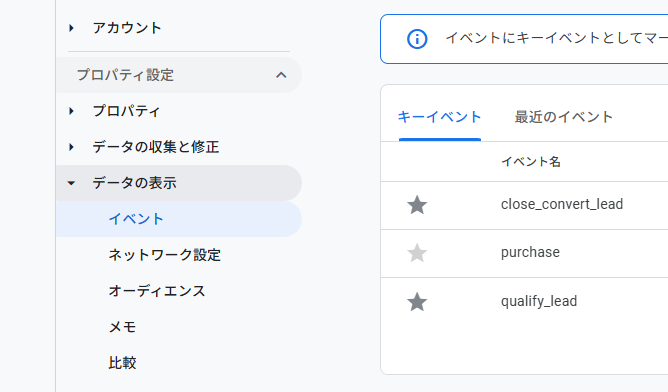This screenshot has height=392, width=668.
Task: Open the 比較 sidebar item
Action: [x=122, y=363]
